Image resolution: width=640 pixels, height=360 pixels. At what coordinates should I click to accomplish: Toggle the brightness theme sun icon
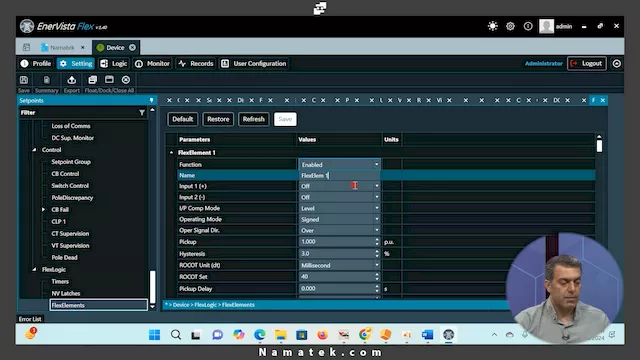(x=493, y=26)
